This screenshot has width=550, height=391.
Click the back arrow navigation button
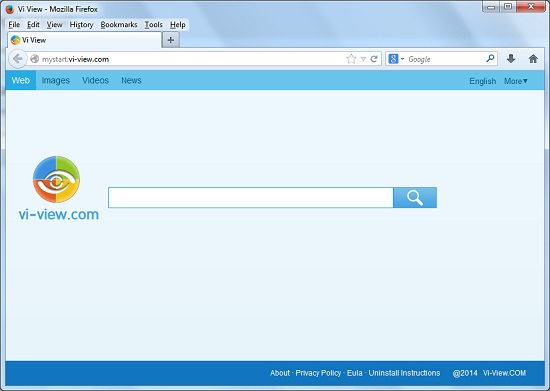18,59
